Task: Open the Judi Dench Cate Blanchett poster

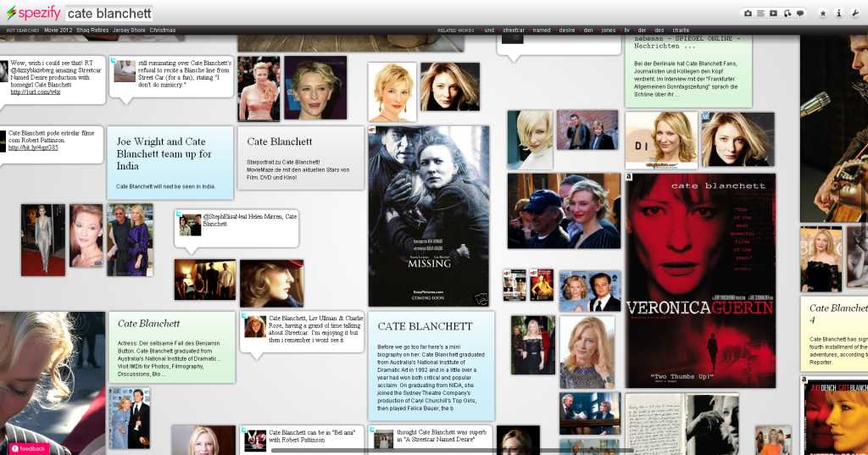Action: pyautogui.click(x=835, y=415)
